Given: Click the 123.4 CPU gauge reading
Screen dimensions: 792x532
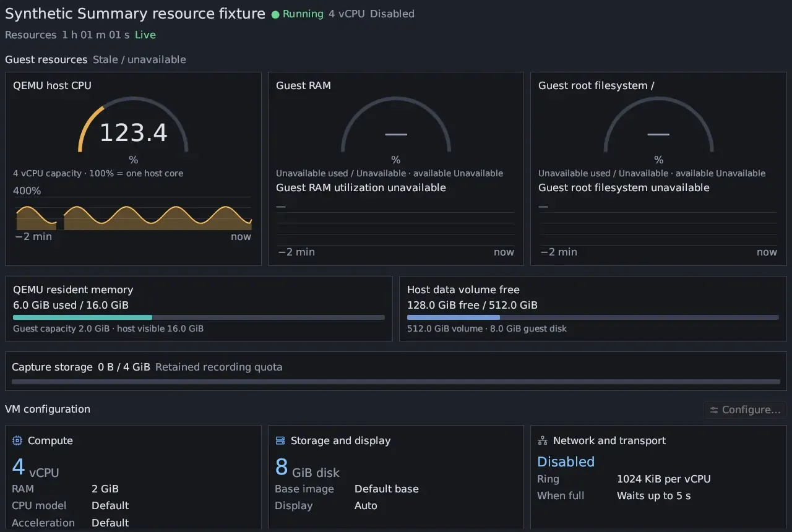Looking at the screenshot, I should (134, 132).
